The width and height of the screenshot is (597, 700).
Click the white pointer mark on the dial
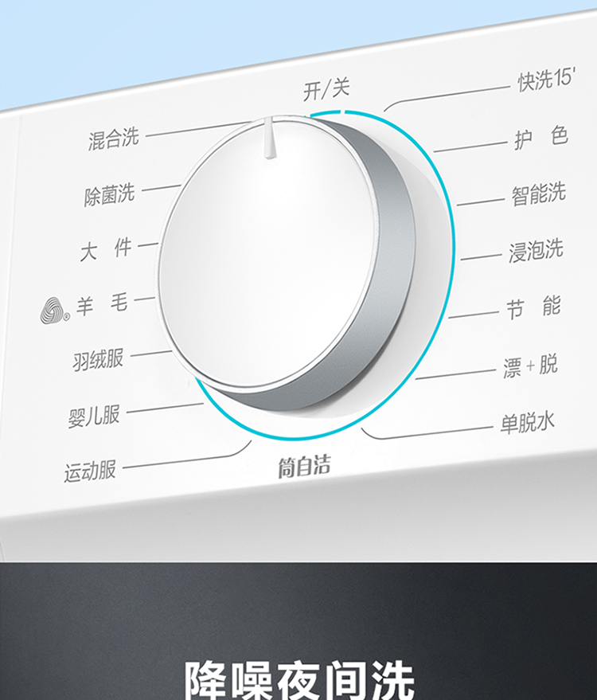pyautogui.click(x=268, y=138)
